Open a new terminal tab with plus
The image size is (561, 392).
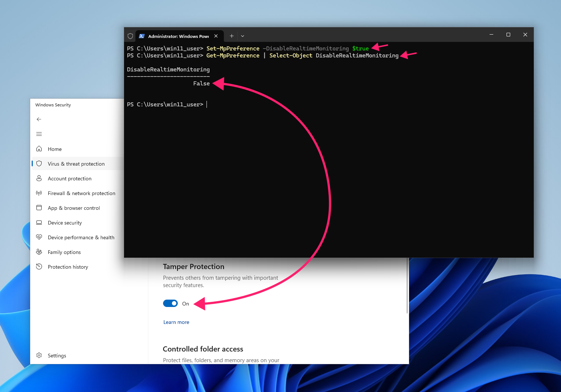(232, 36)
